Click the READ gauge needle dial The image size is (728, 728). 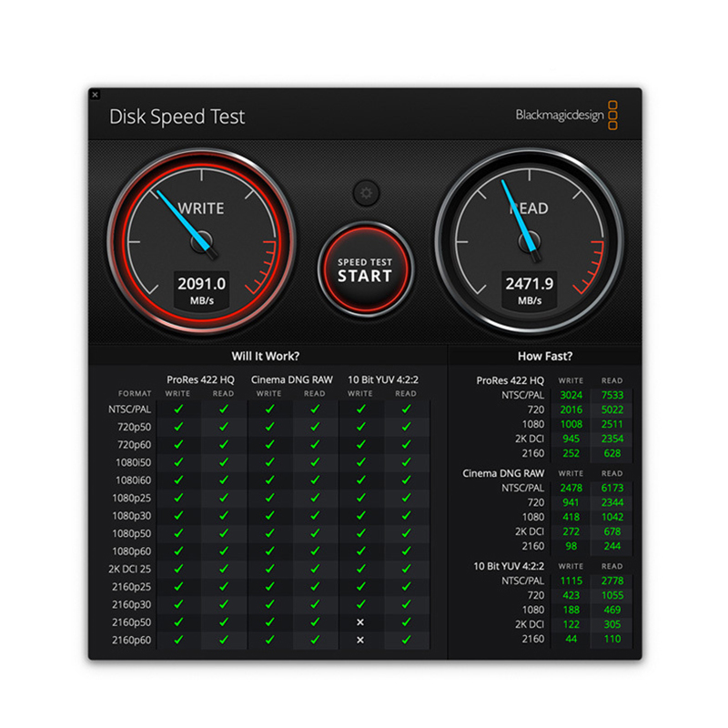[x=529, y=242]
